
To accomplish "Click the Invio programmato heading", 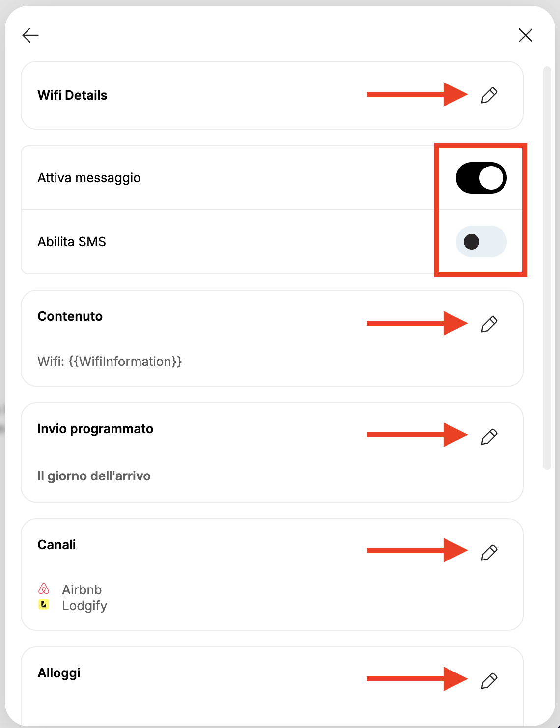I will 95,429.
